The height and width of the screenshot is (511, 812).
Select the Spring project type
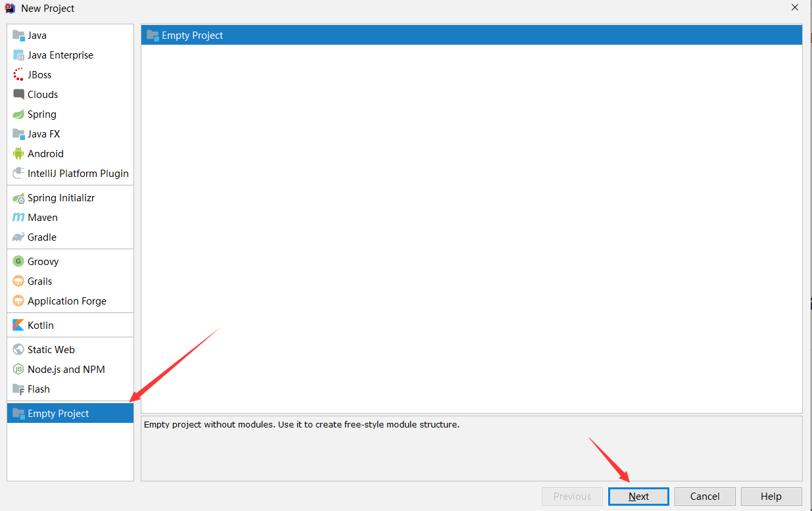[x=70, y=114]
